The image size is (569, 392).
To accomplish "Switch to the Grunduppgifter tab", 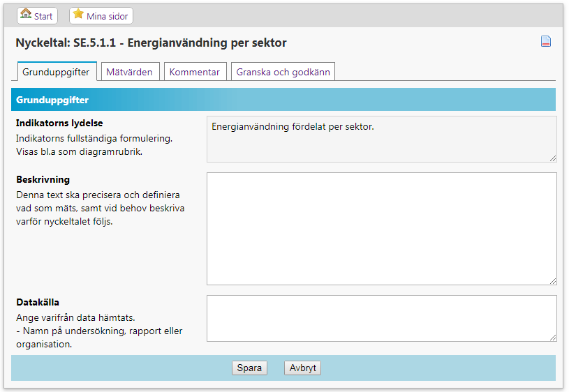I will 56,72.
